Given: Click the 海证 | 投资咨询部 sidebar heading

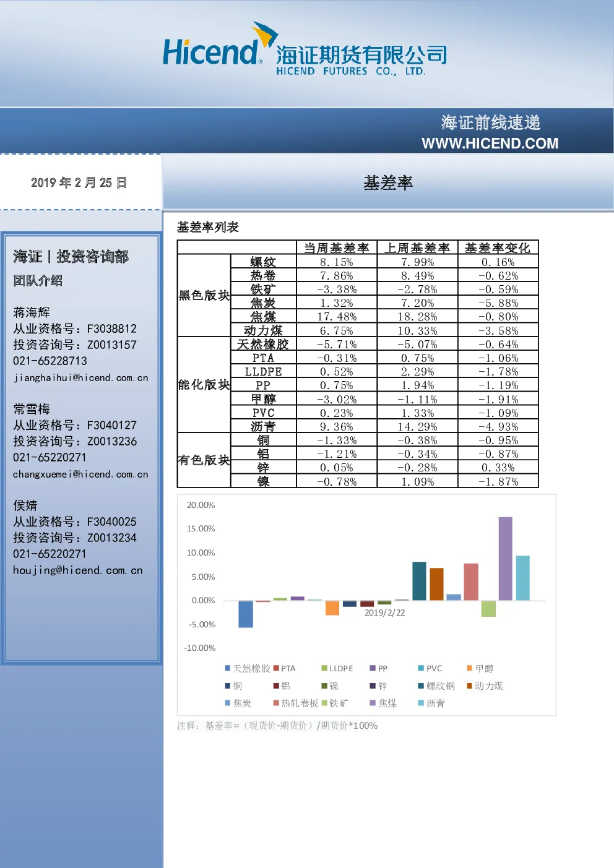Looking at the screenshot, I should pyautogui.click(x=71, y=256).
